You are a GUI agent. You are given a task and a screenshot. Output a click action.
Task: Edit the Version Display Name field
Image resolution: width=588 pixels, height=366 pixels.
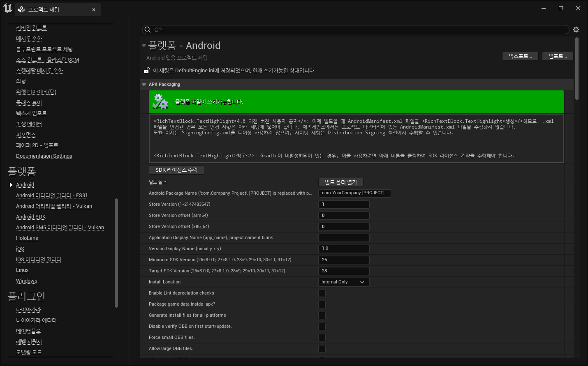tap(344, 249)
